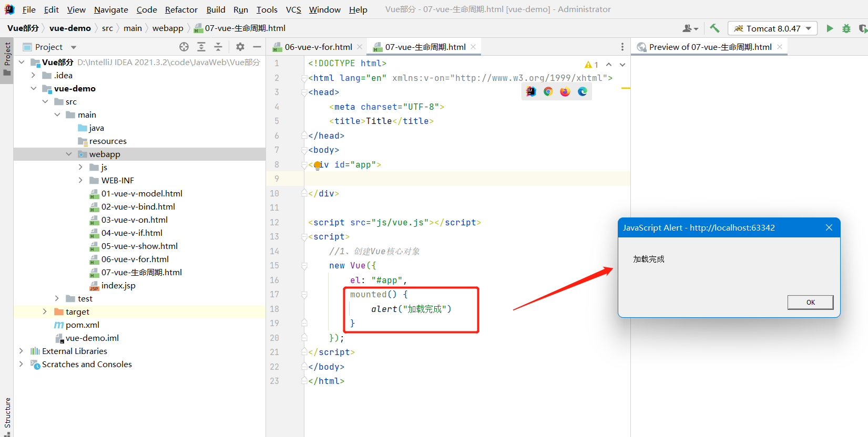Go to next highlighted problem arrow
Screen dimensions: 868x437
coord(622,65)
